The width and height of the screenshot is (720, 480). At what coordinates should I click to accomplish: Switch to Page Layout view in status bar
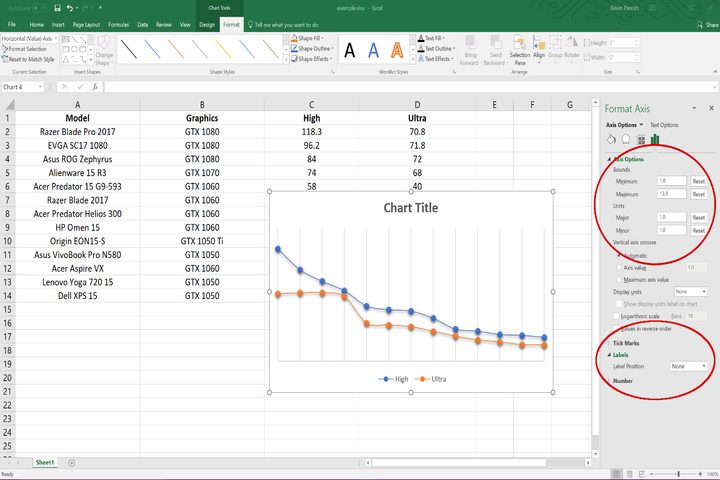click(x=630, y=474)
